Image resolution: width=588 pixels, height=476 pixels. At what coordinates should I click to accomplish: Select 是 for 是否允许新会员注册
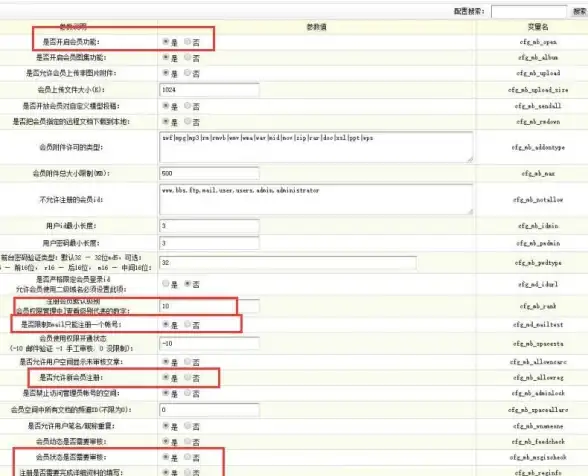(166, 377)
